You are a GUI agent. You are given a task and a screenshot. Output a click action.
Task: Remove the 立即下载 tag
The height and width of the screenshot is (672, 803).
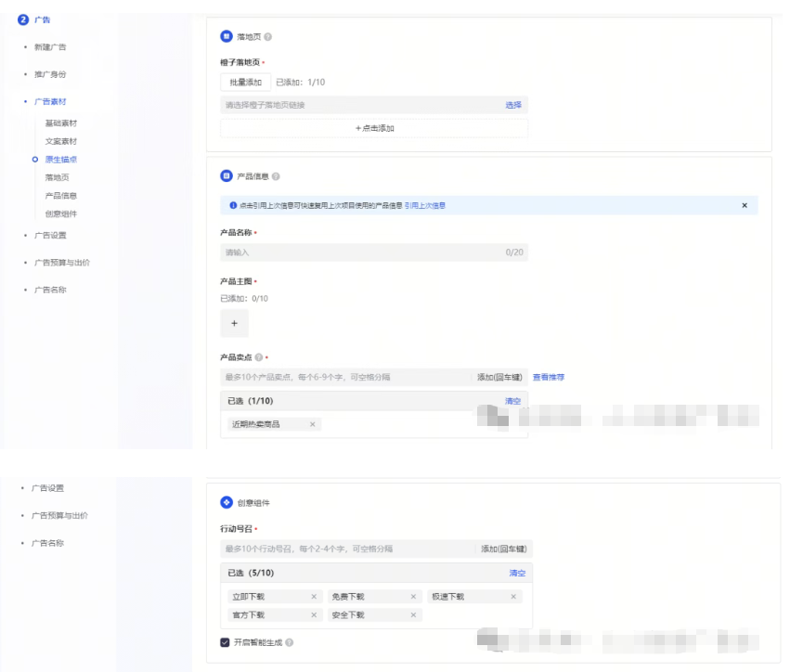(313, 597)
